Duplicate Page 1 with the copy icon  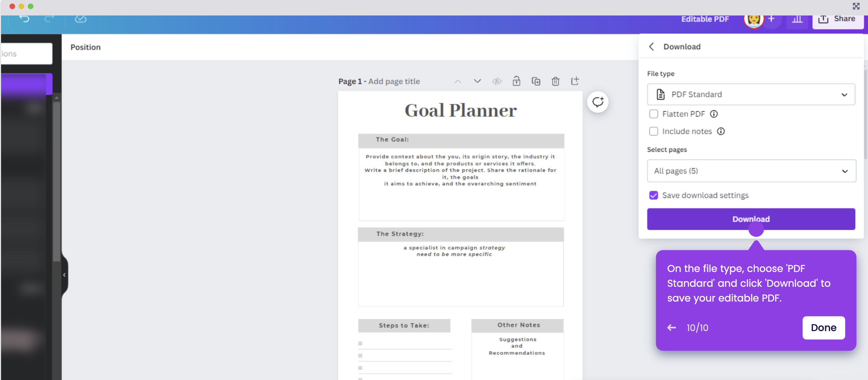pos(536,81)
